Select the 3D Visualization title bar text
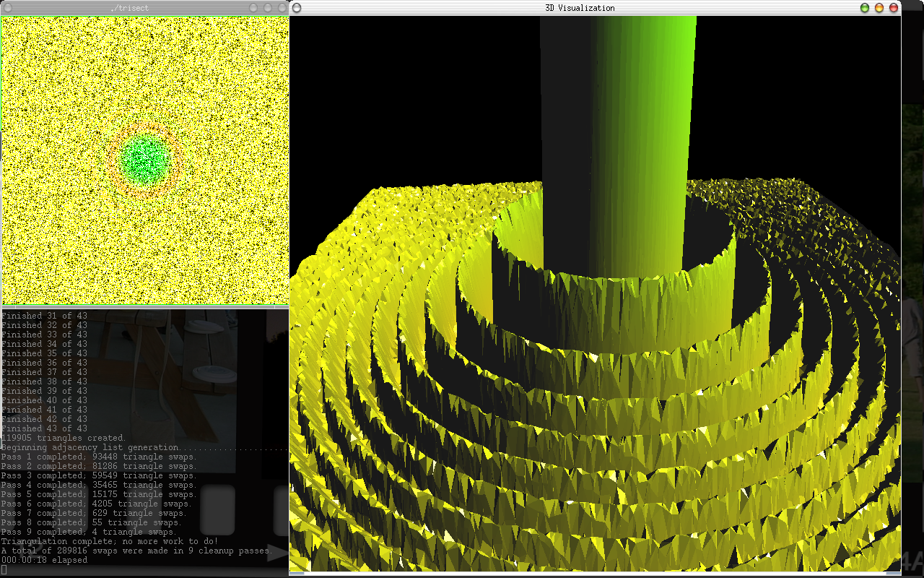 [x=580, y=7]
